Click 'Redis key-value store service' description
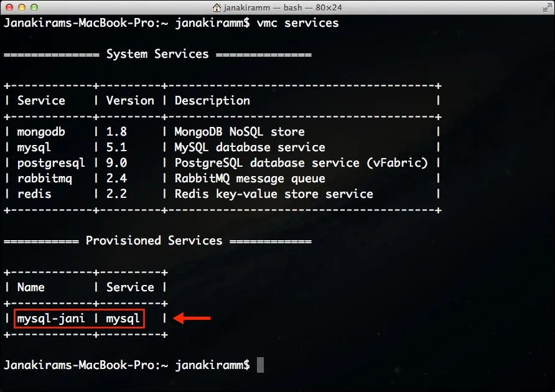 click(274, 194)
